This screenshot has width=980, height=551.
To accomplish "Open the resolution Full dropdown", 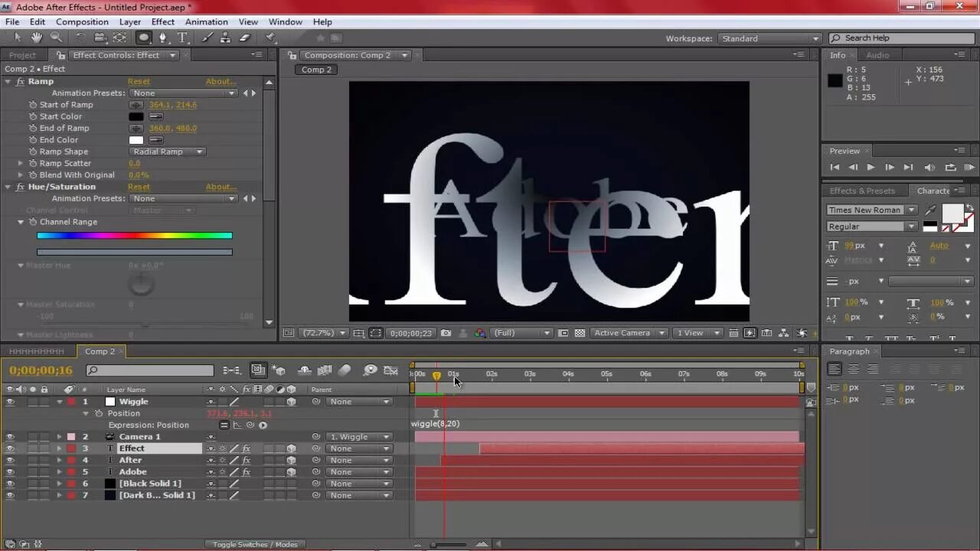I will (522, 333).
